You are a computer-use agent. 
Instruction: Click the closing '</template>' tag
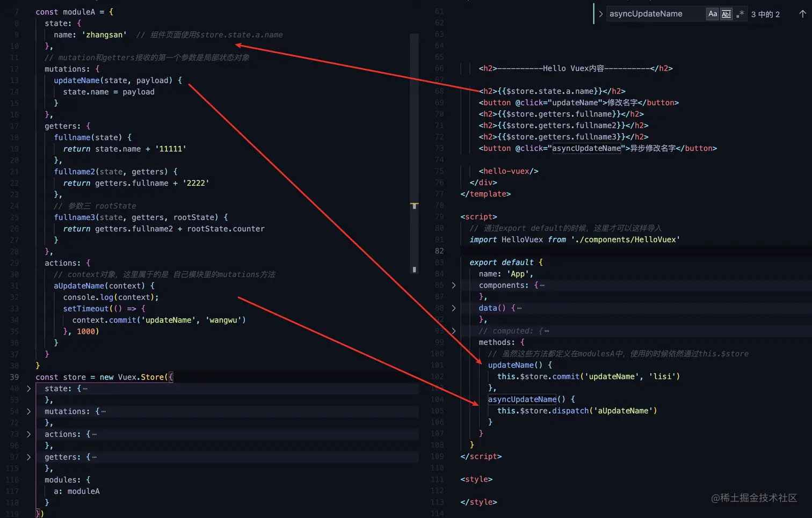485,194
